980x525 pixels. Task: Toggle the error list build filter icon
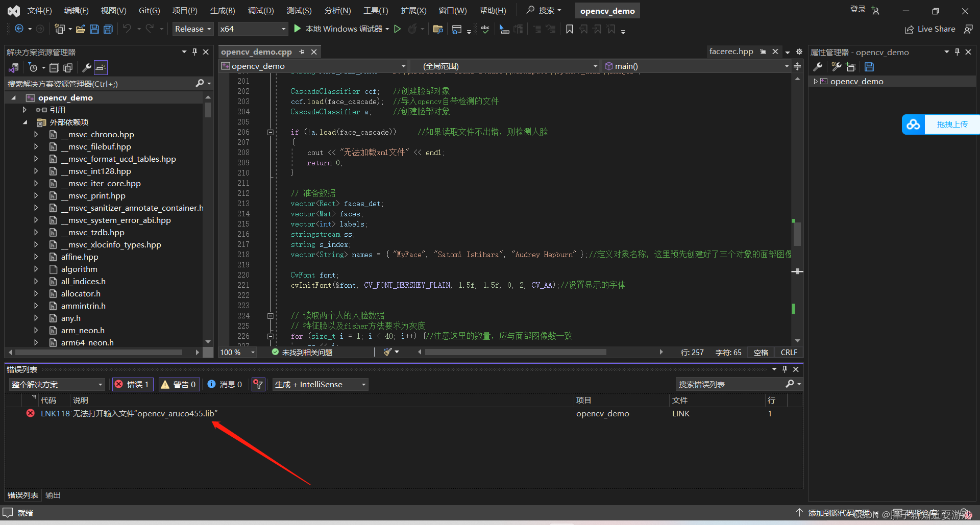click(x=259, y=385)
